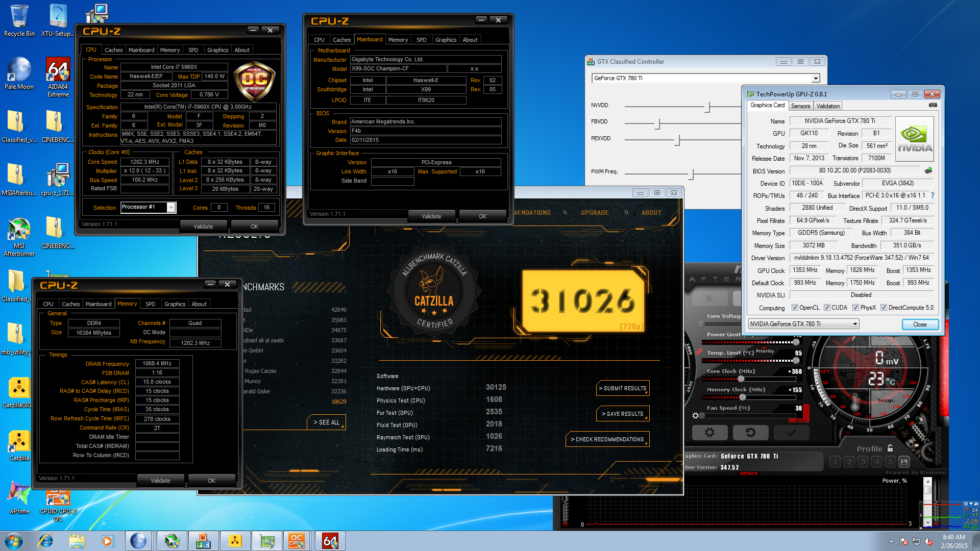Screen dimensions: 980x551
Task: Click the power/temp link icon in Afterburner
Action: (699, 352)
